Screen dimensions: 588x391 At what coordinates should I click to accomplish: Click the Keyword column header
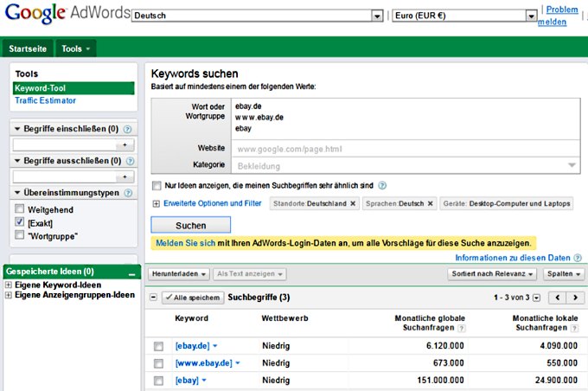point(191,318)
